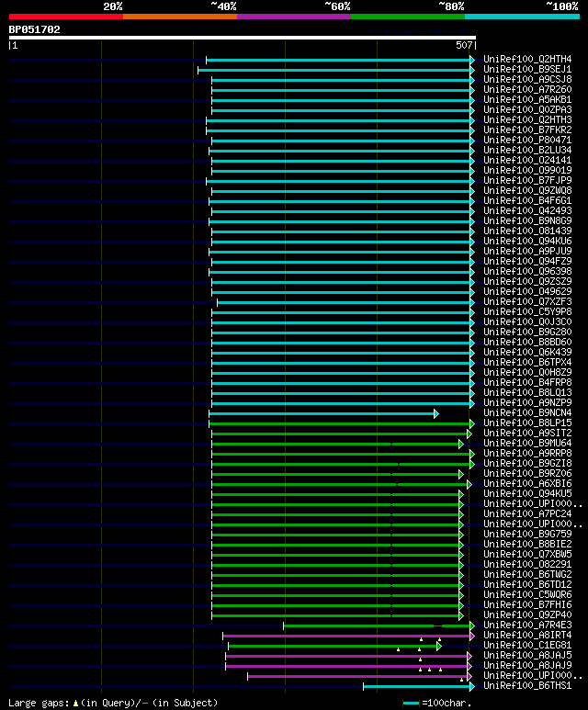
Task: Open hit UniRef100_O82291
Action: [x=527, y=565]
